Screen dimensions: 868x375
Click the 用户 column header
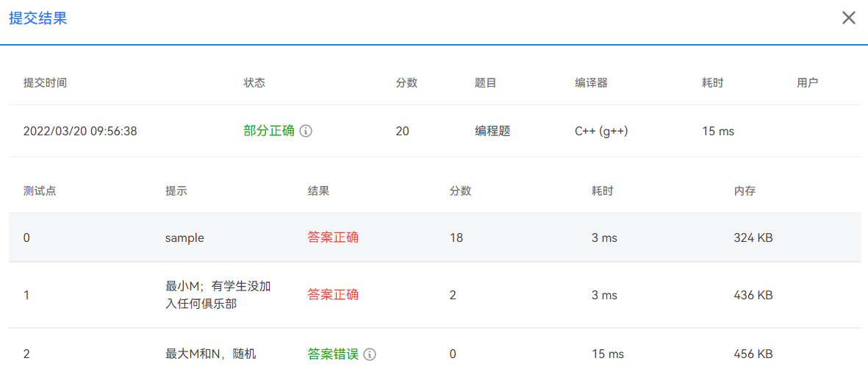808,83
